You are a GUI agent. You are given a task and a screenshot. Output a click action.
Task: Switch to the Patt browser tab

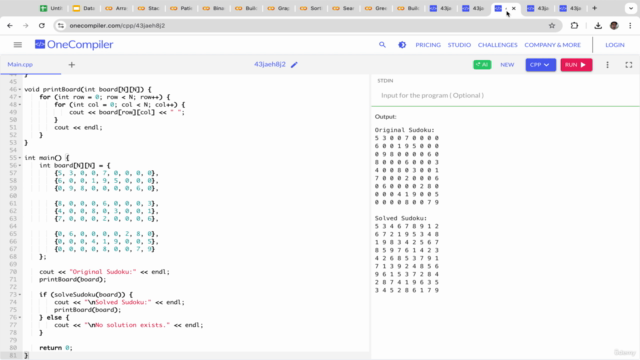pyautogui.click(x=181, y=8)
